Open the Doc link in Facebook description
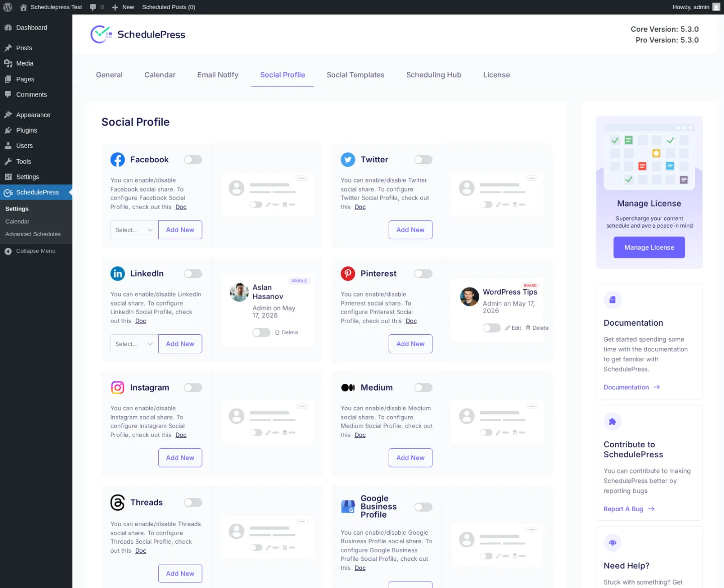The image size is (724, 588). (x=181, y=207)
